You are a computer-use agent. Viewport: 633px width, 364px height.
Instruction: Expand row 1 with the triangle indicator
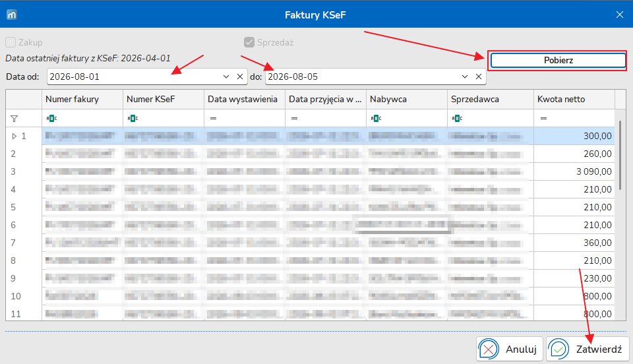(14, 136)
